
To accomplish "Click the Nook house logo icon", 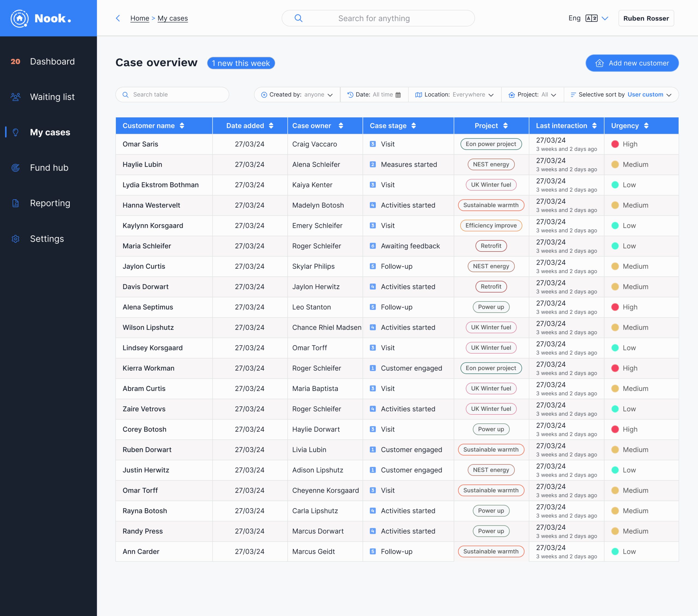I will click(19, 19).
